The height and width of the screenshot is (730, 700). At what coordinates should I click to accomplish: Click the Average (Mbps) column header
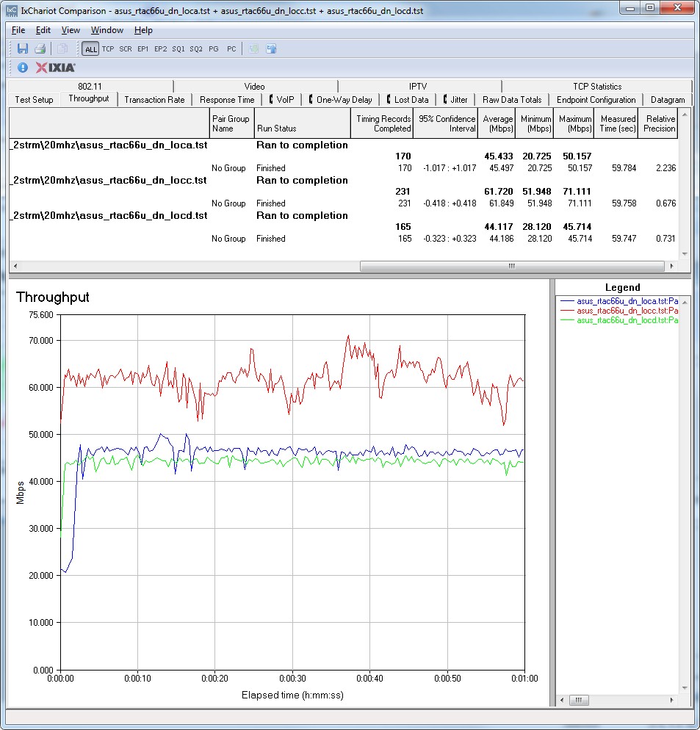coord(497,123)
